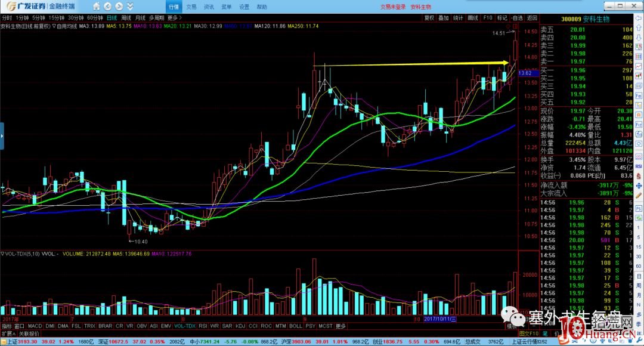
Task: Click the left arrow sidebar icon
Action: click(639, 20)
